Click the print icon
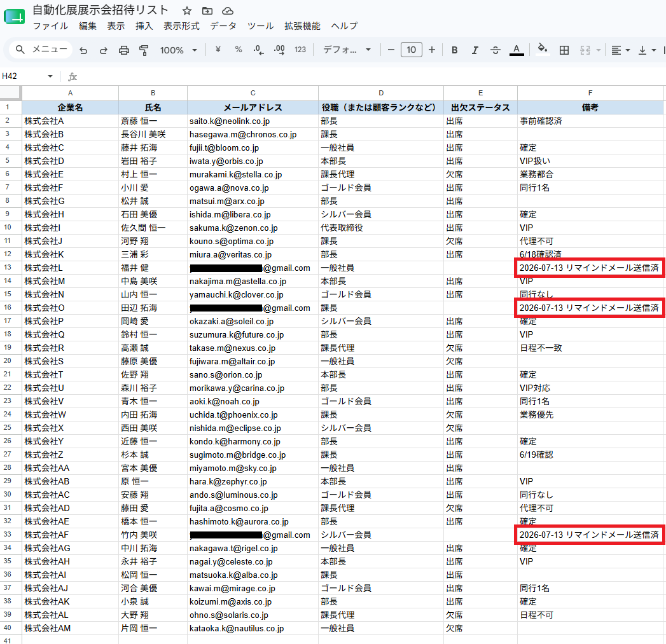Viewport: 666px width, 644px height. [x=123, y=50]
